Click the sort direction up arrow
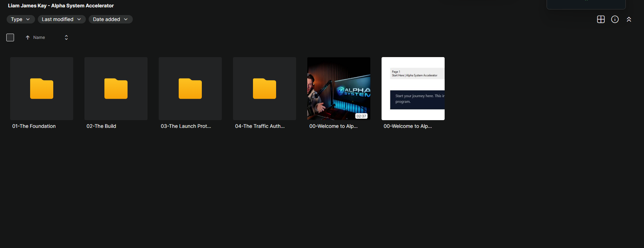The image size is (644, 248). click(x=28, y=37)
